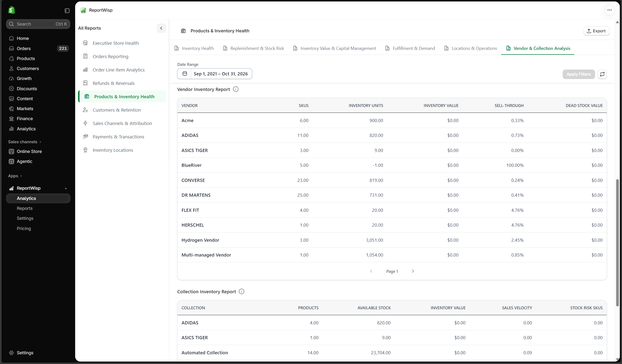Open Sales Channels & Attribution report
The height and width of the screenshot is (364, 622).
tap(122, 123)
